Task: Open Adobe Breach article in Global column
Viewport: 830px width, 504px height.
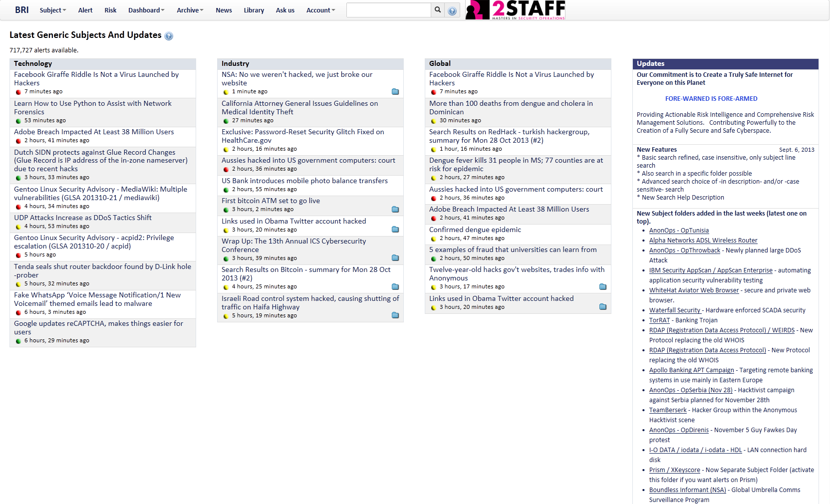Action: [x=509, y=210]
